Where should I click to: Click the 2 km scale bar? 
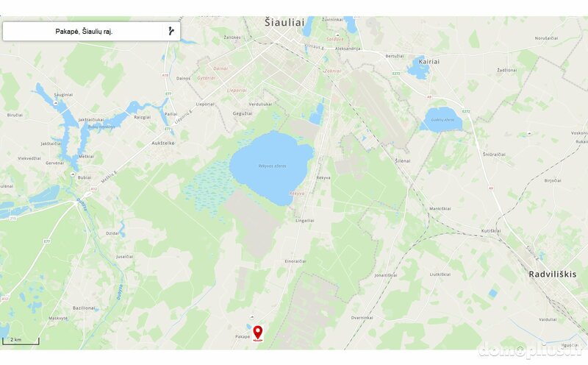(x=21, y=341)
